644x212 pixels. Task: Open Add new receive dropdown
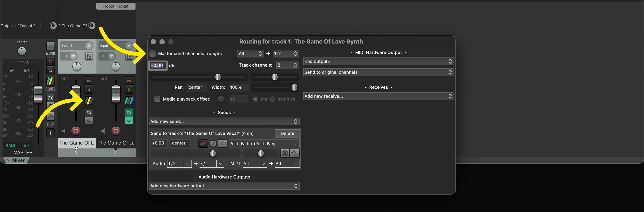click(378, 96)
